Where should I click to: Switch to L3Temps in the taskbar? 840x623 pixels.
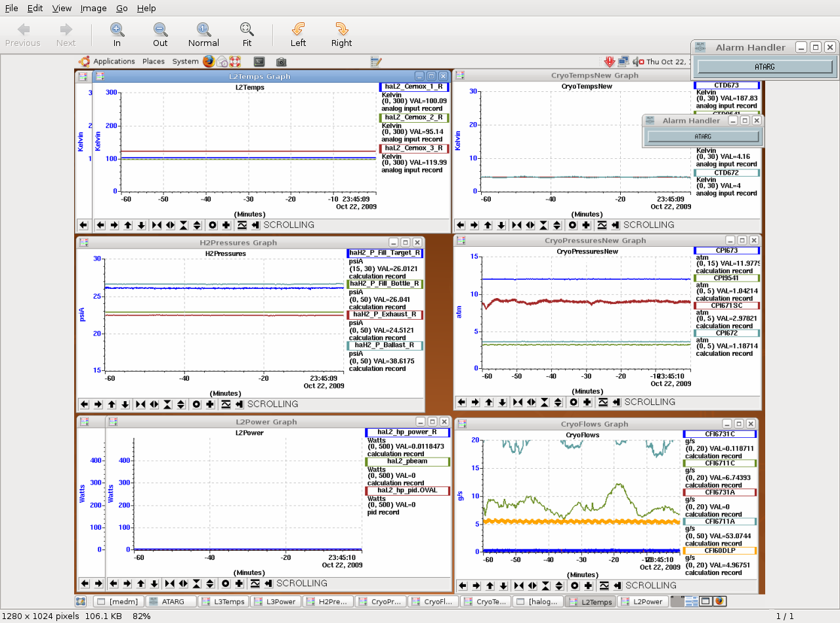click(222, 601)
